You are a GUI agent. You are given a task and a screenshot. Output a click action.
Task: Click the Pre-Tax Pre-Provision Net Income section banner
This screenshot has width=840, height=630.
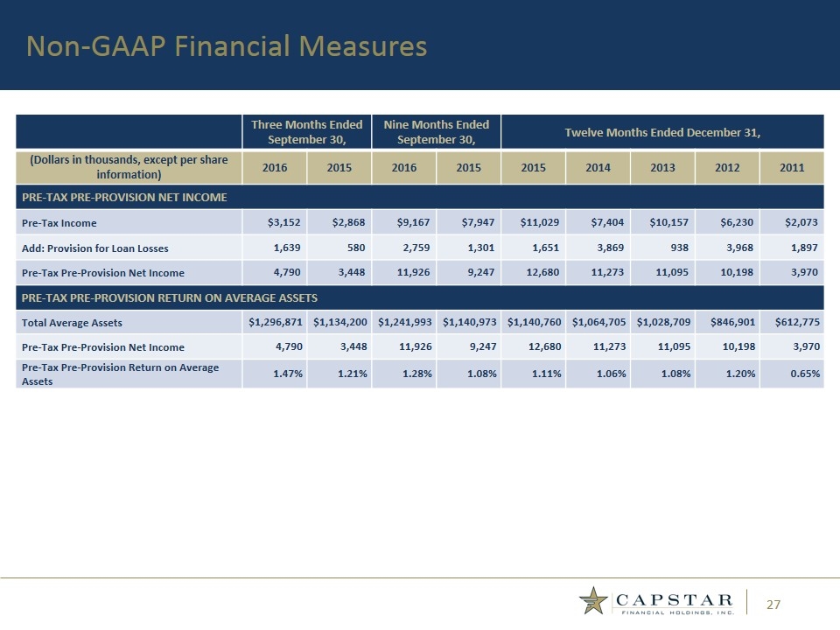click(125, 197)
